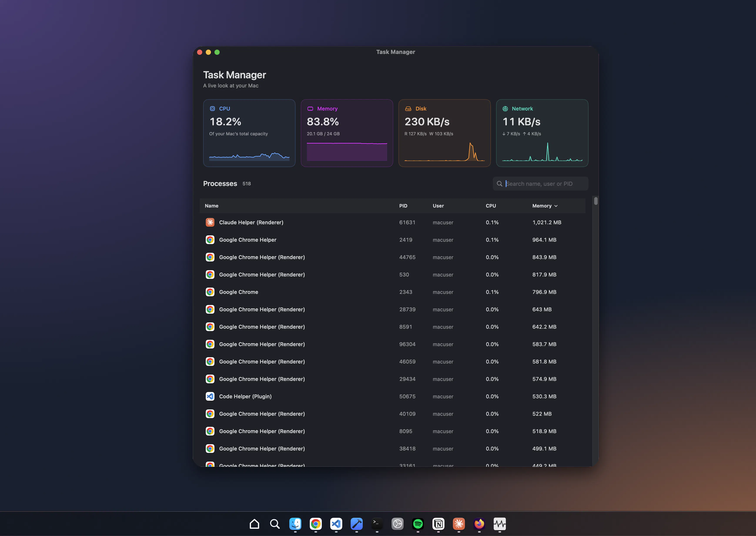The image size is (756, 536).
Task: Open Spotify from the dock
Action: tap(418, 524)
